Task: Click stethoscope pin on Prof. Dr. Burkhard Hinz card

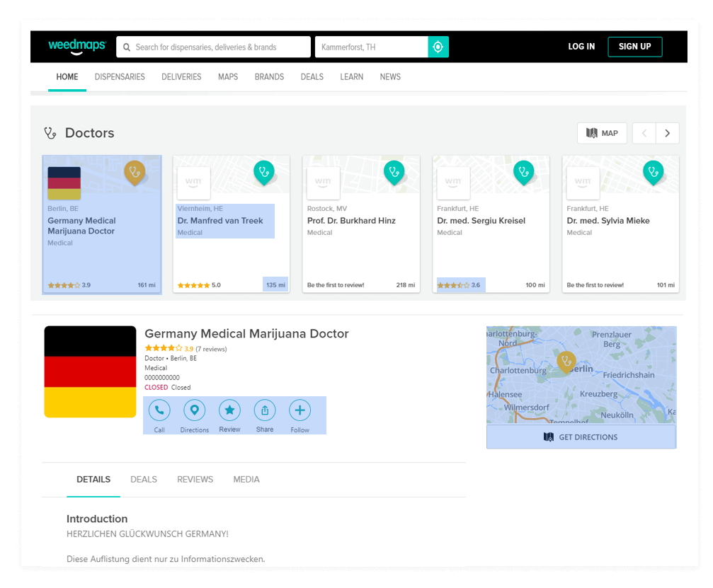Action: pos(394,173)
